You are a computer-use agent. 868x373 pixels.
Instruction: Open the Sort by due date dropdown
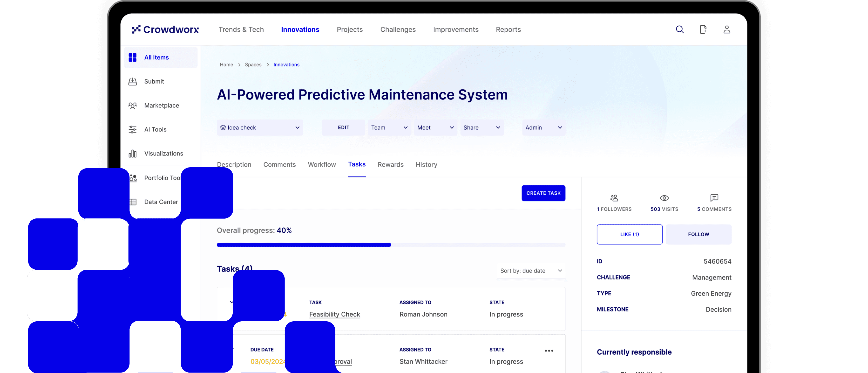pos(531,271)
